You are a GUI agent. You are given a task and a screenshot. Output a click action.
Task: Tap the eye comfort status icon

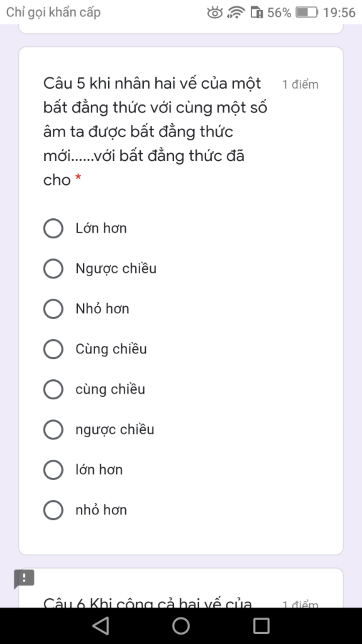[215, 13]
